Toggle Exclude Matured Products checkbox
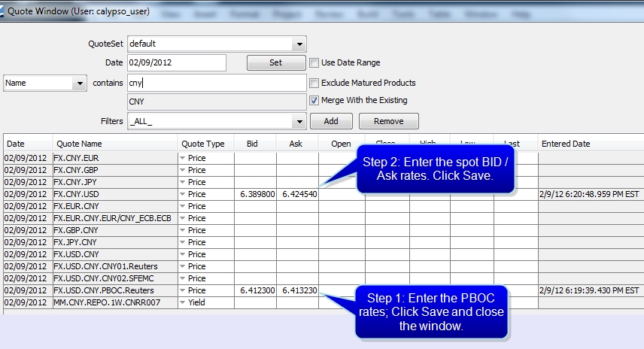 point(314,83)
